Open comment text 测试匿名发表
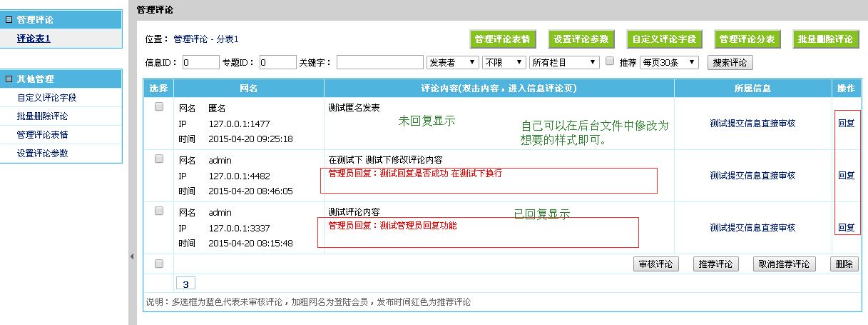The height and width of the screenshot is (325, 868). coord(354,108)
